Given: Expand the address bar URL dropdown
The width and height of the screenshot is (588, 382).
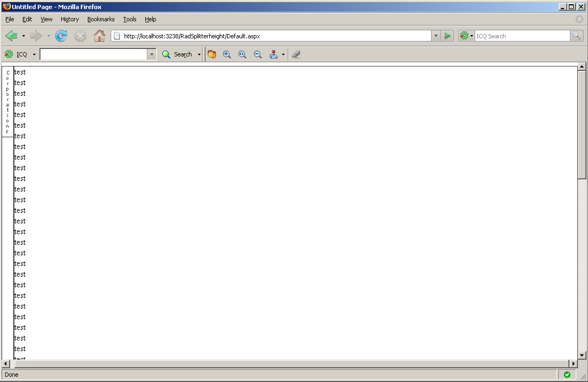Looking at the screenshot, I should click(436, 36).
